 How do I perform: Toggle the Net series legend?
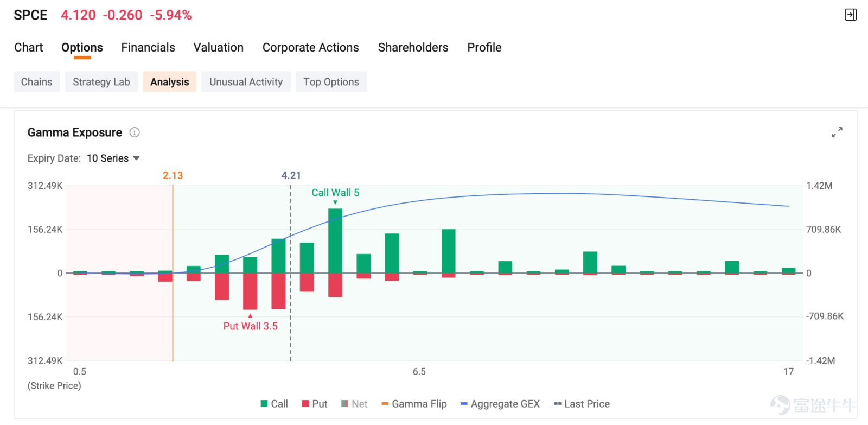click(x=354, y=404)
